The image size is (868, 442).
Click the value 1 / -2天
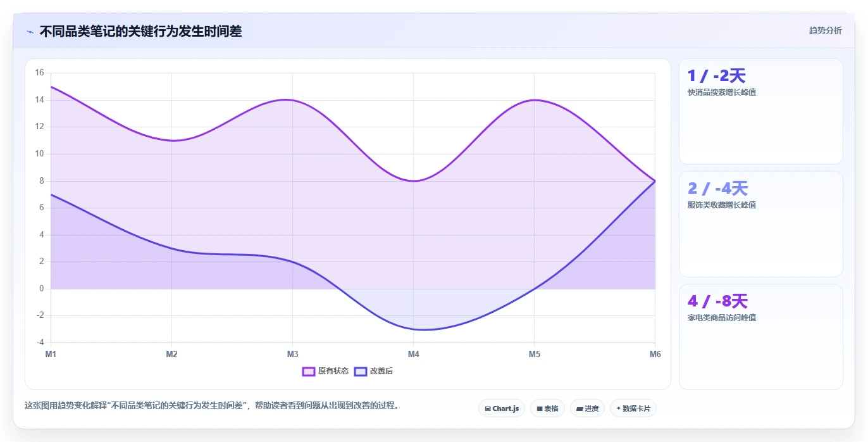click(717, 76)
